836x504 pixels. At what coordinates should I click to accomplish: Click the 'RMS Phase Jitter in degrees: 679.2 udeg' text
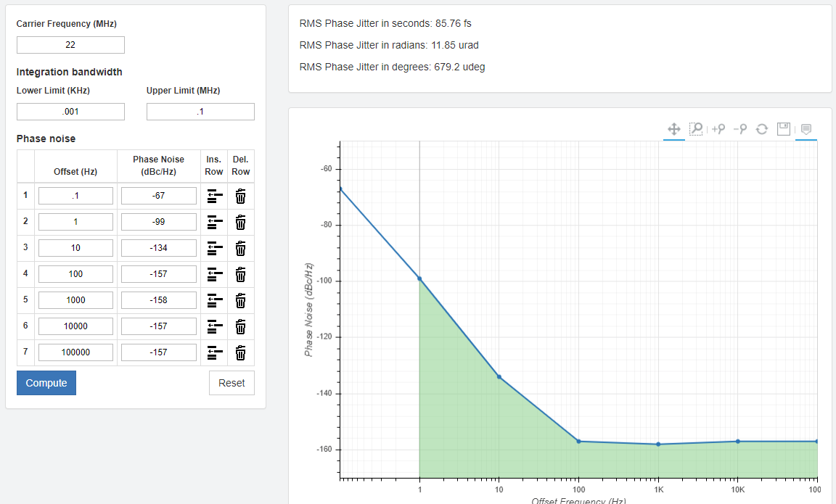coord(393,67)
